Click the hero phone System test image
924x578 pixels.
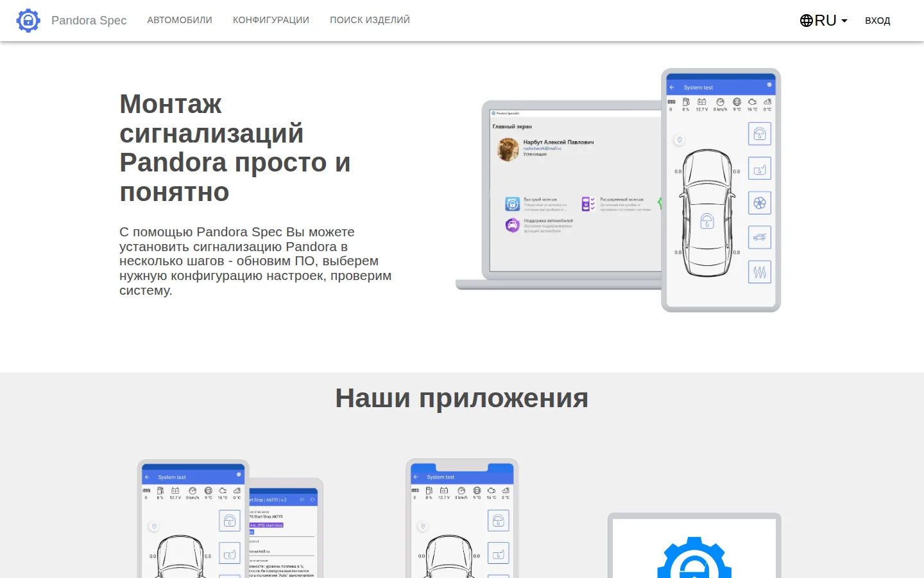click(721, 190)
